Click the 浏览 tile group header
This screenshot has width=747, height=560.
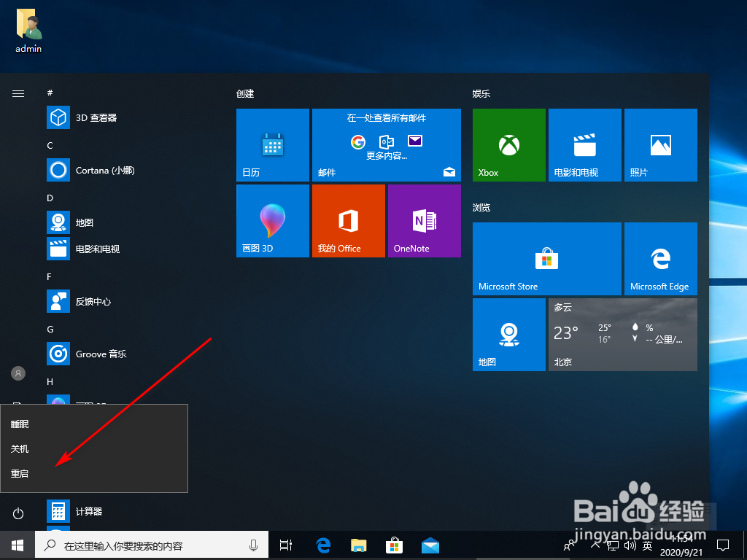(481, 208)
